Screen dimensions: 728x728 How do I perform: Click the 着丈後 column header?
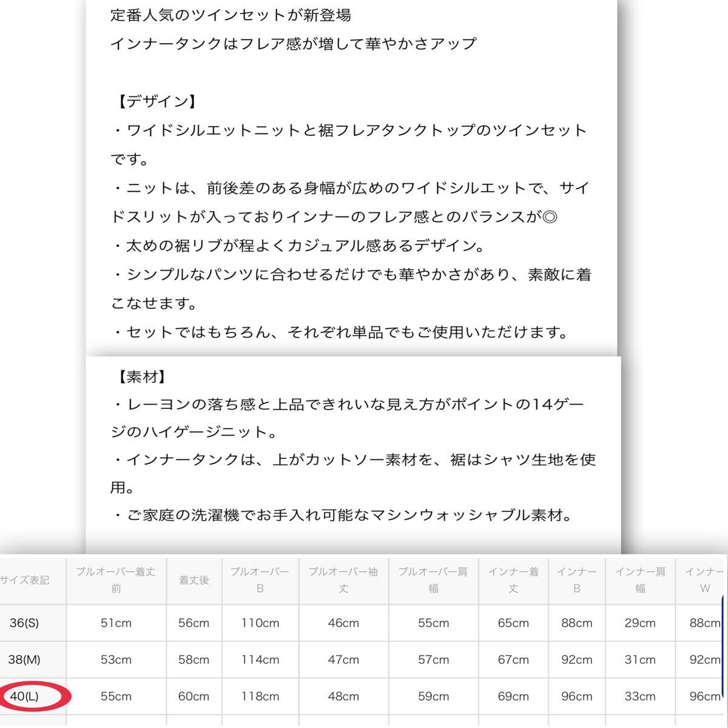point(194,580)
